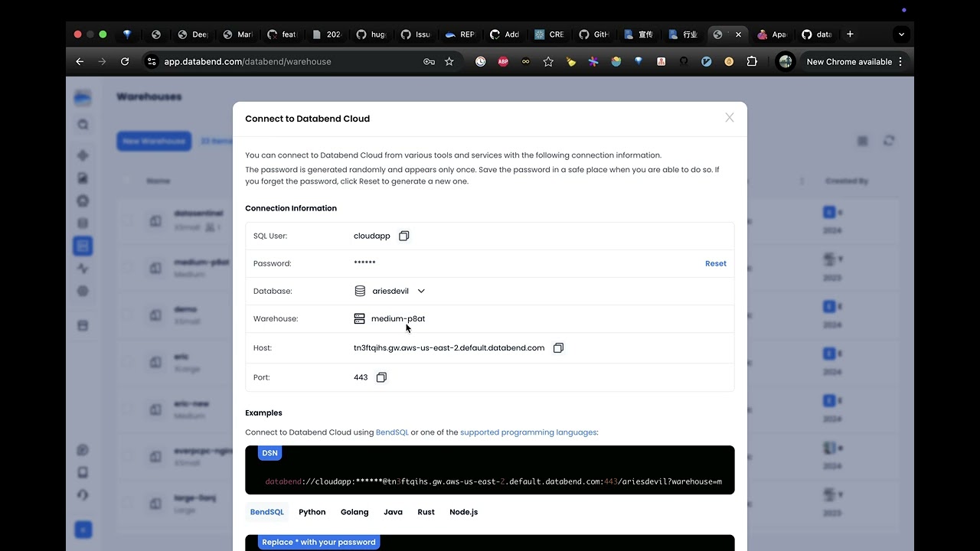The height and width of the screenshot is (551, 980).
Task: Click the port value 443
Action: pos(361,377)
